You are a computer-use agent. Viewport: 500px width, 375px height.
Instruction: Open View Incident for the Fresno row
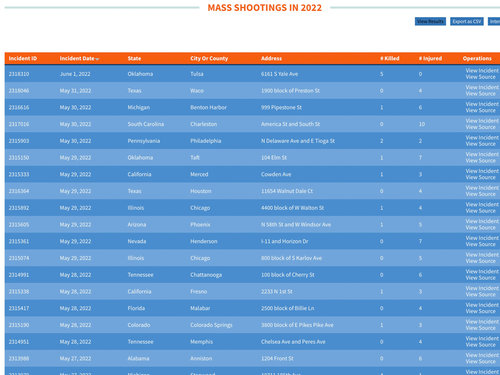[x=482, y=288]
